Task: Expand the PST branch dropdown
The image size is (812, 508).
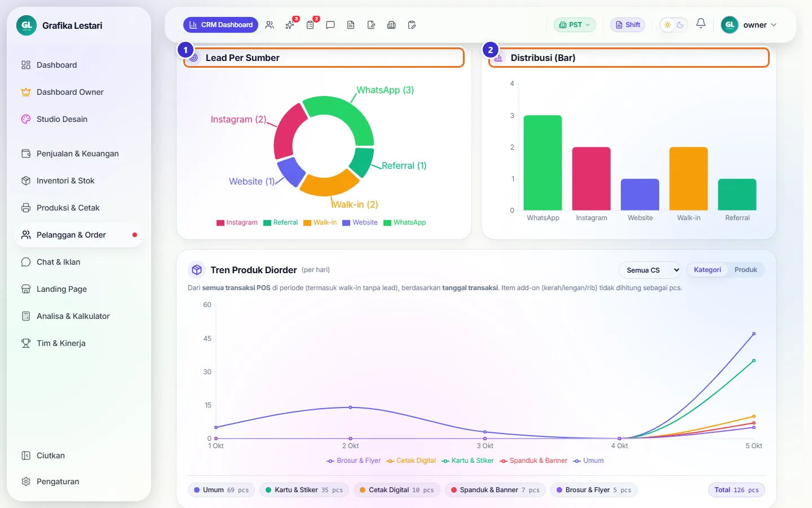Action: pyautogui.click(x=575, y=25)
